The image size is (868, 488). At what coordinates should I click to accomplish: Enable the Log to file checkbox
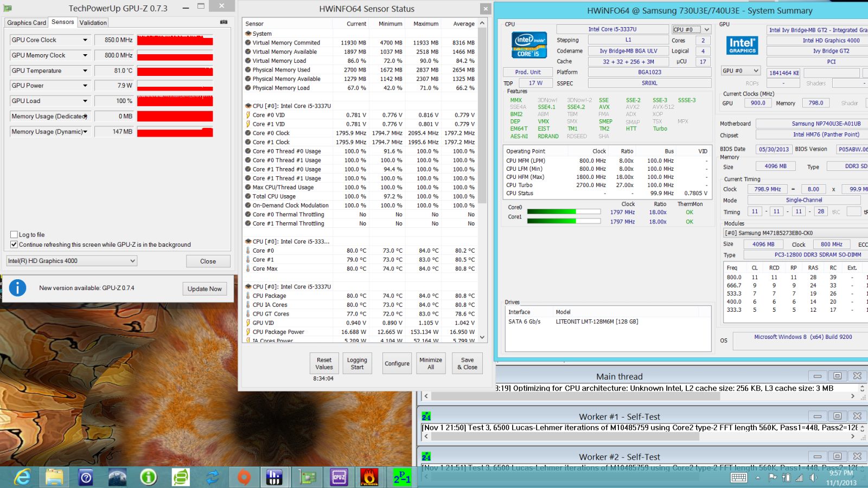pyautogui.click(x=14, y=235)
